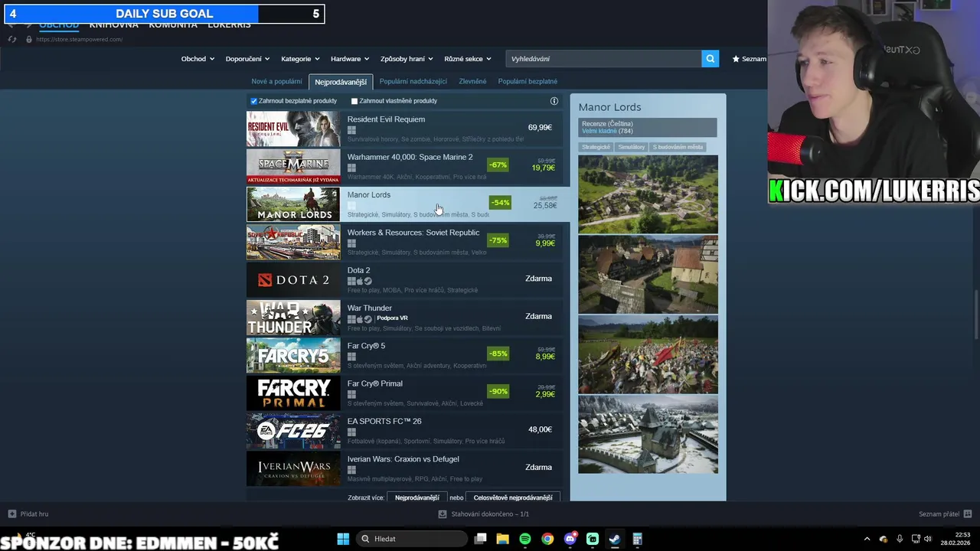Screen dimensions: 980x551
Task: Open Manor Lords battle screenshot thumbnail
Action: pyautogui.click(x=648, y=354)
